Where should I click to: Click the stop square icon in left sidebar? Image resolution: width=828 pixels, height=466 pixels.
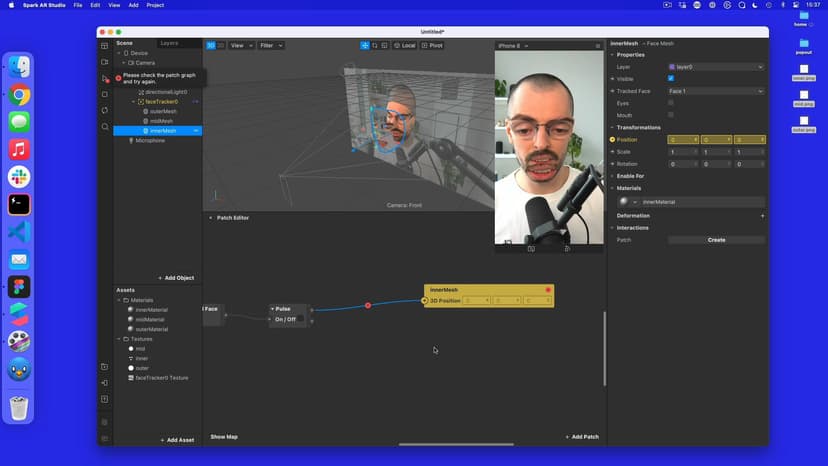(x=105, y=95)
